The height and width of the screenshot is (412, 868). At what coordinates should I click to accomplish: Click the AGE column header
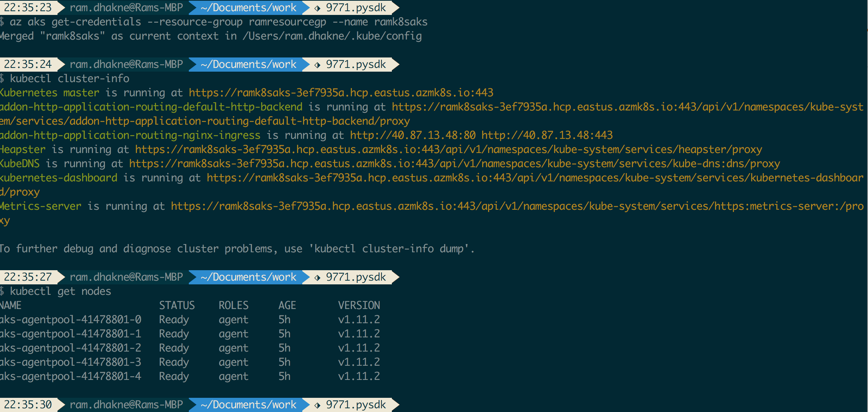pos(287,305)
